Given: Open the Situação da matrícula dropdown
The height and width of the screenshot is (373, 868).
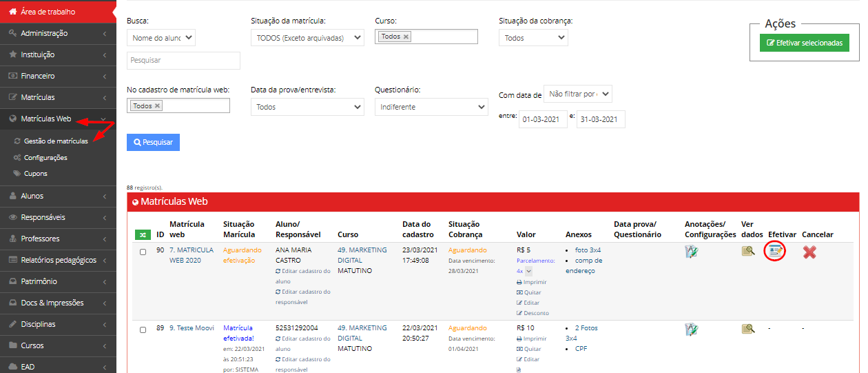Looking at the screenshot, I should click(x=307, y=38).
